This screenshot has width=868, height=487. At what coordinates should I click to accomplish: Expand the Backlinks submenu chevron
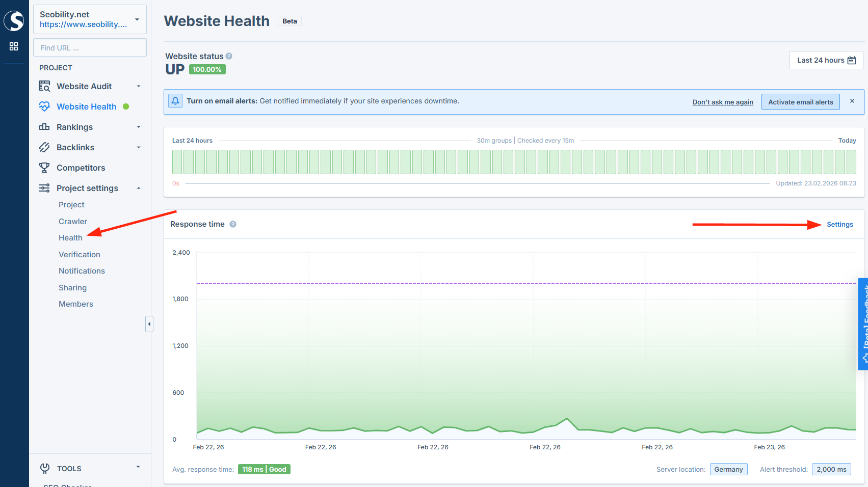click(138, 147)
